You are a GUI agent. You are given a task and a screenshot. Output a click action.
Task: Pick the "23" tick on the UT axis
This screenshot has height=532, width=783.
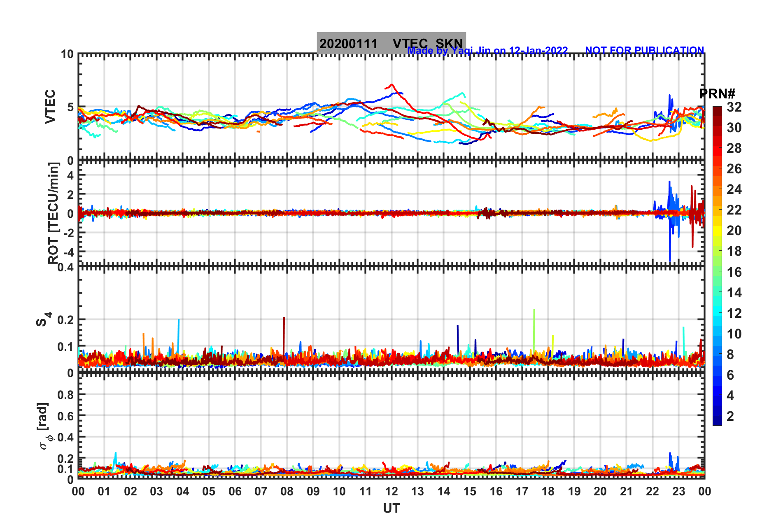click(678, 491)
